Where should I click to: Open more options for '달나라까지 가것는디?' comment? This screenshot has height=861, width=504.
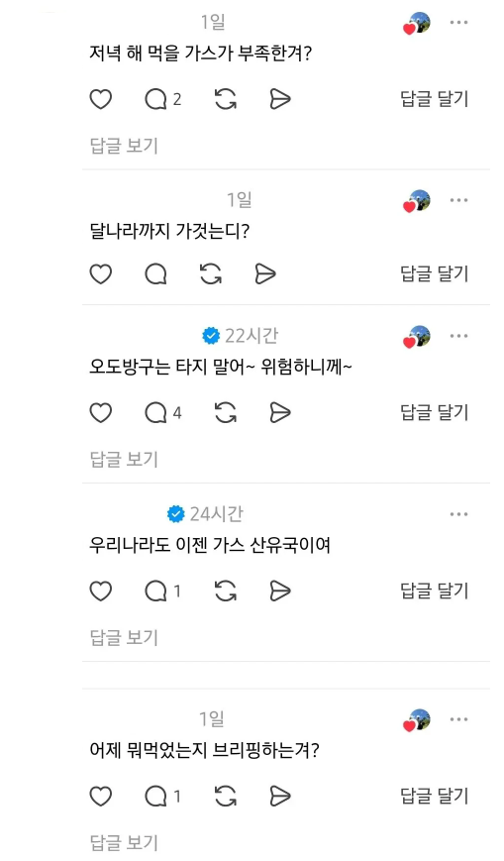458,200
